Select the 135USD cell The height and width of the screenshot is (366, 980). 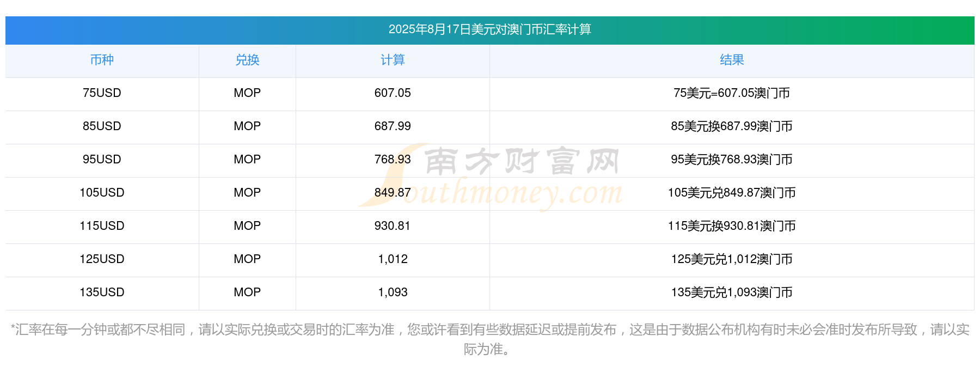102,292
